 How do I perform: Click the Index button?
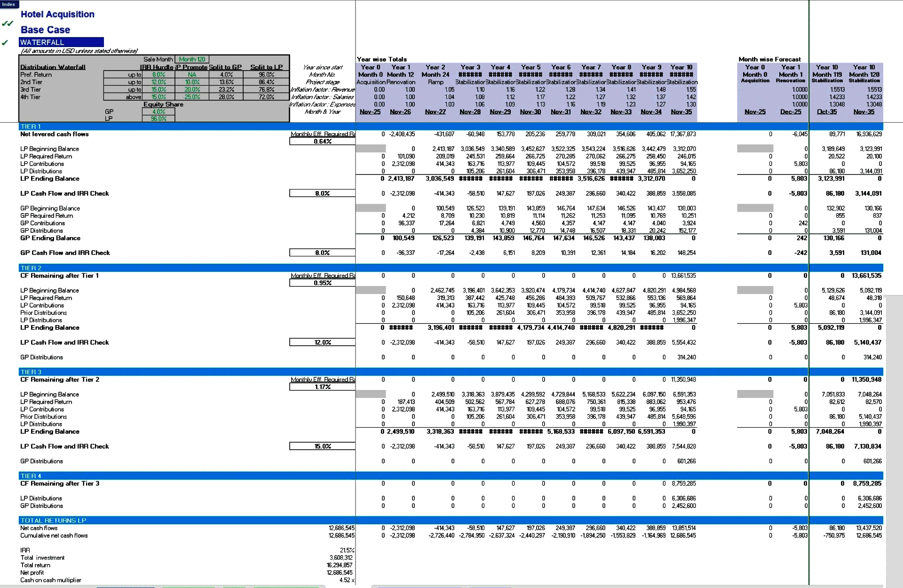pyautogui.click(x=9, y=4)
